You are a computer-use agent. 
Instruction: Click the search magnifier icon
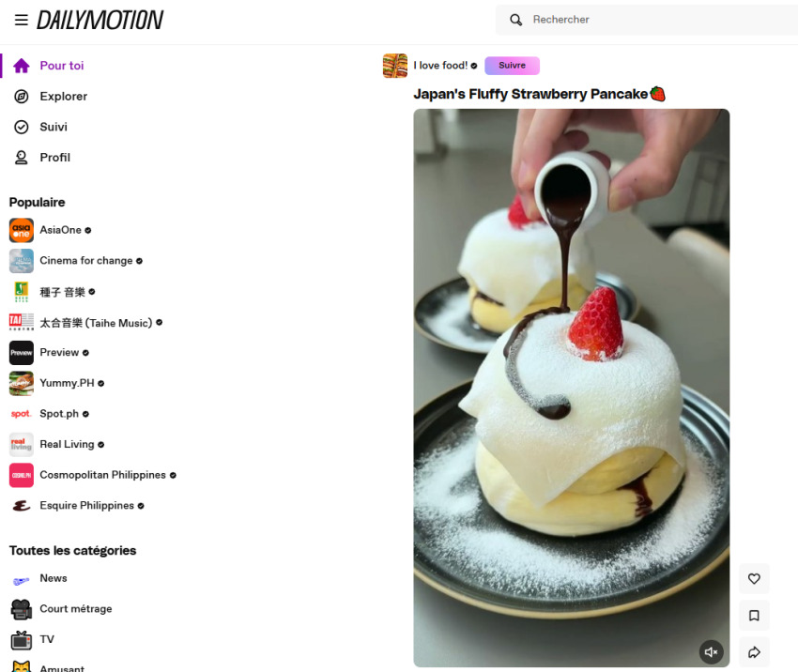pos(515,20)
